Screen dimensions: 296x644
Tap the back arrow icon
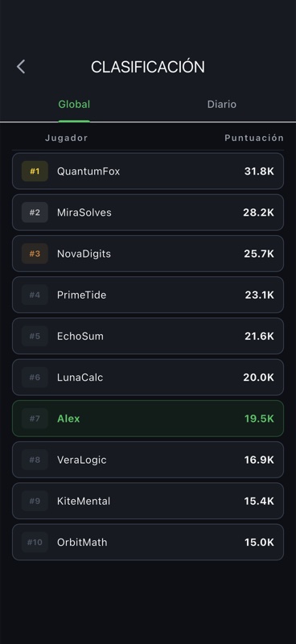click(21, 67)
